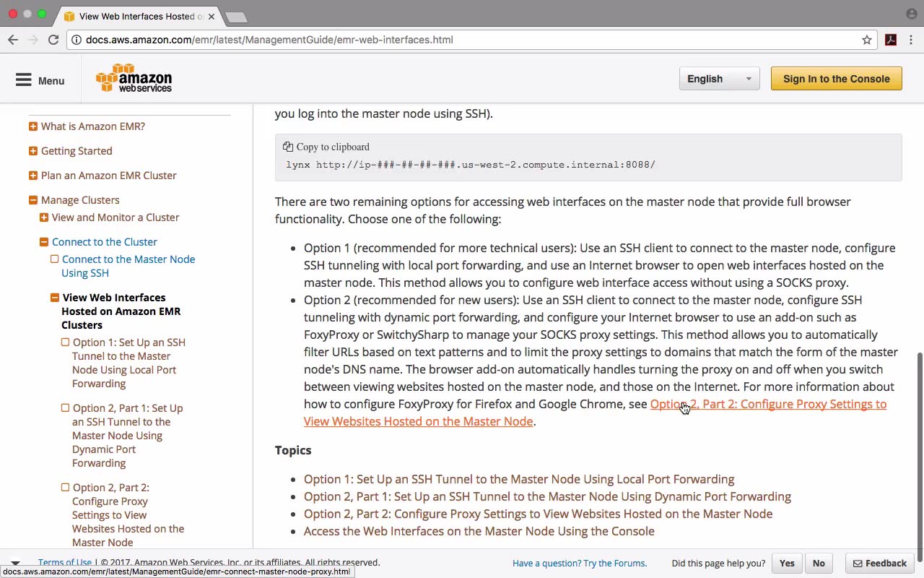
Task: Click the Topics heading
Action: coord(293,450)
